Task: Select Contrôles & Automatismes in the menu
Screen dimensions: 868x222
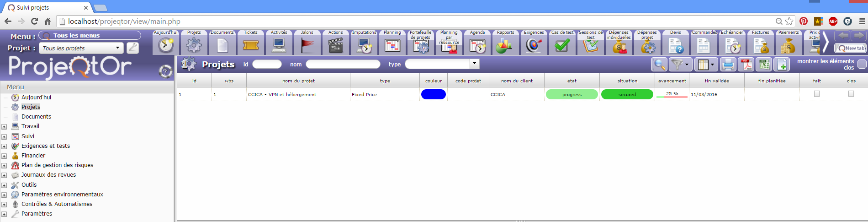Action: click(x=57, y=204)
